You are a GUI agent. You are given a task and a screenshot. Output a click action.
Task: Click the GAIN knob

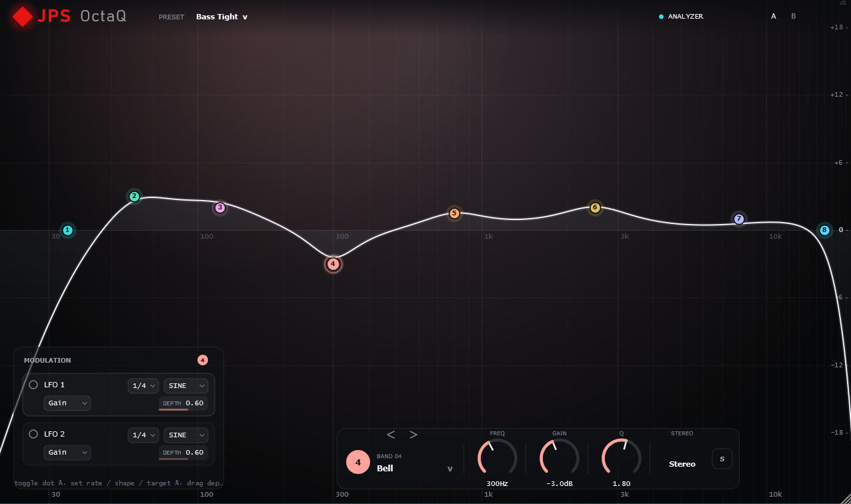pos(560,458)
